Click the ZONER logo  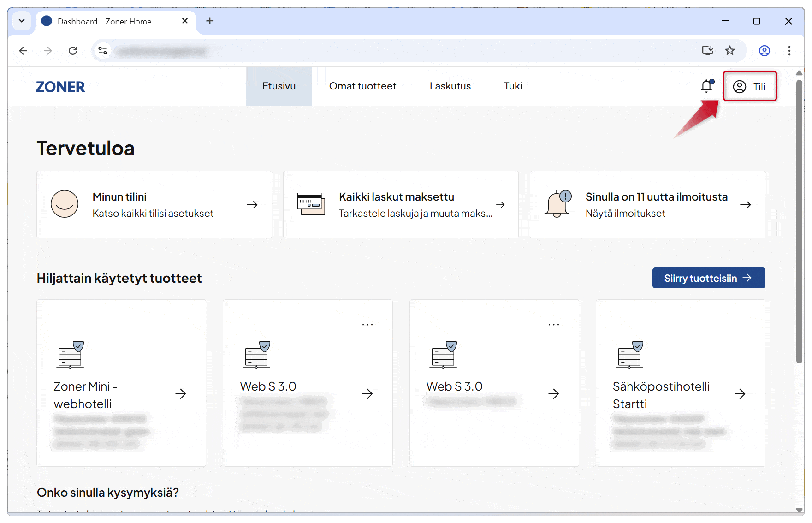click(x=60, y=87)
